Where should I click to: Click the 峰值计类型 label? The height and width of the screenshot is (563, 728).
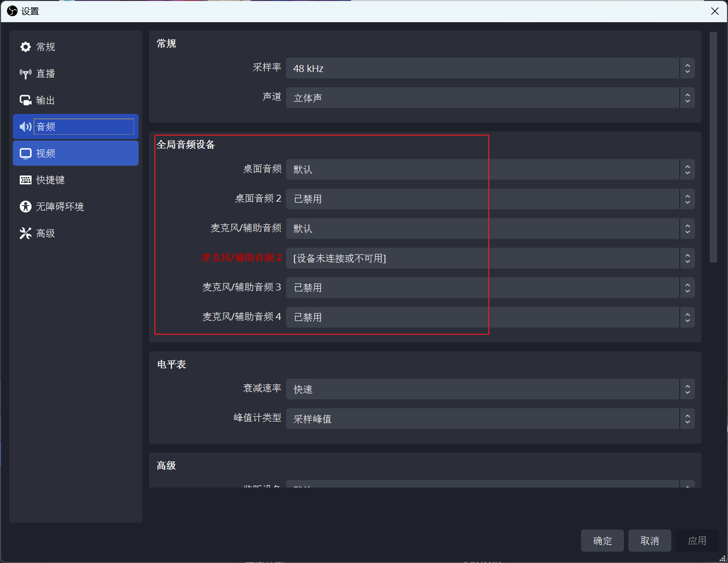pos(257,418)
